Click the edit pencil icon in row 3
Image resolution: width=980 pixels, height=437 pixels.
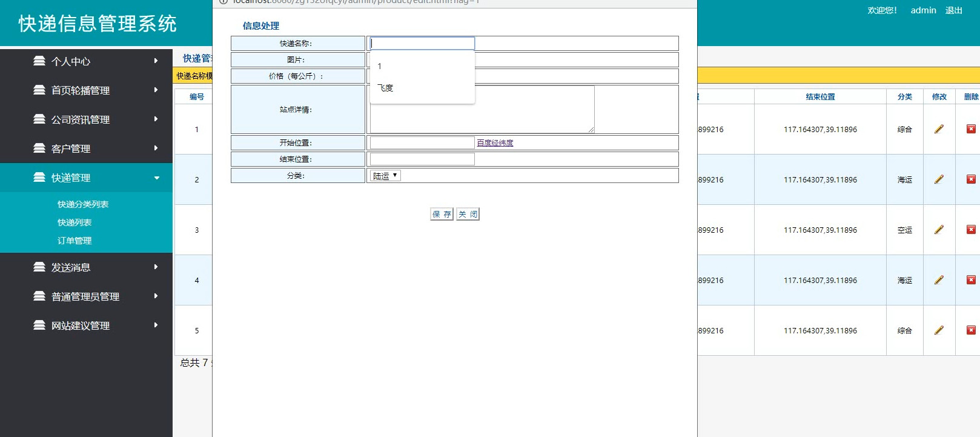(939, 230)
